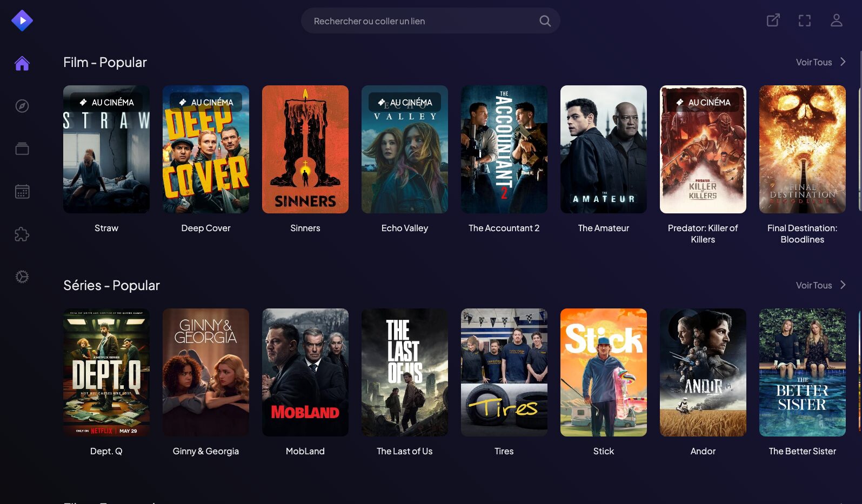This screenshot has width=862, height=504.
Task: Click the search magnifier icon
Action: pyautogui.click(x=545, y=21)
